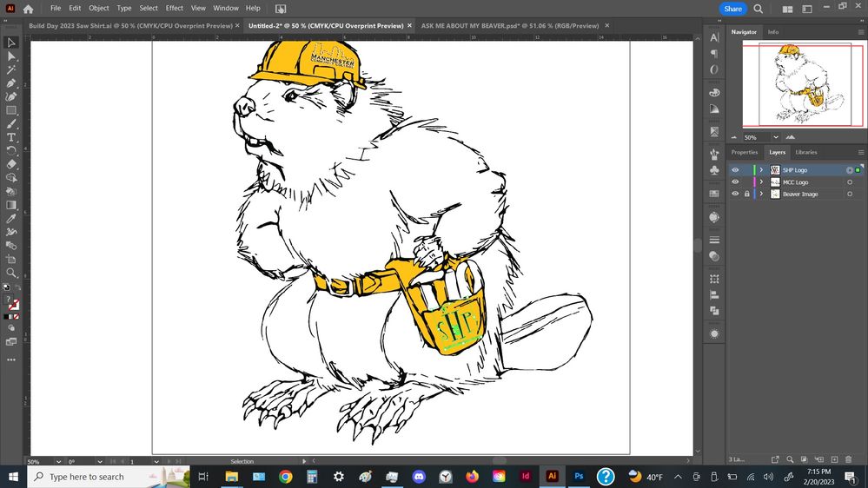Unlock the Beaver Image layer
The height and width of the screenshot is (488, 868).
click(746, 194)
